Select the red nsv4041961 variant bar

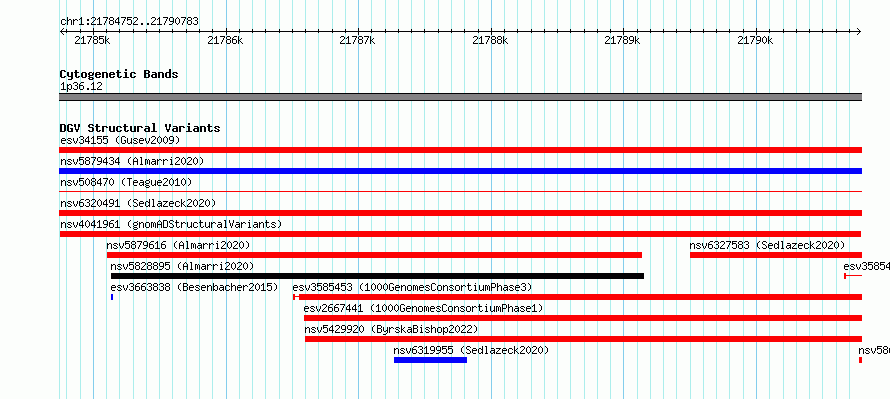pos(460,234)
